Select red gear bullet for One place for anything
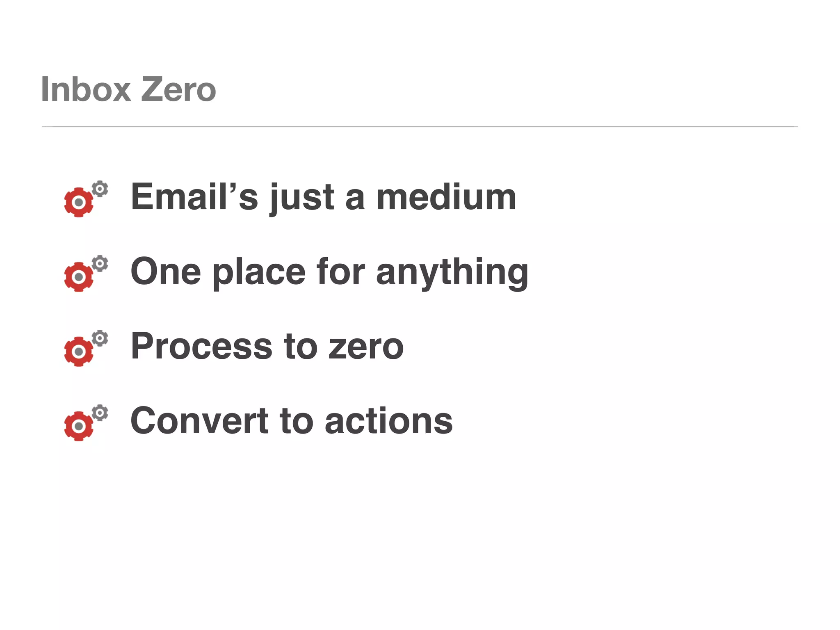840x630 pixels. [79, 277]
